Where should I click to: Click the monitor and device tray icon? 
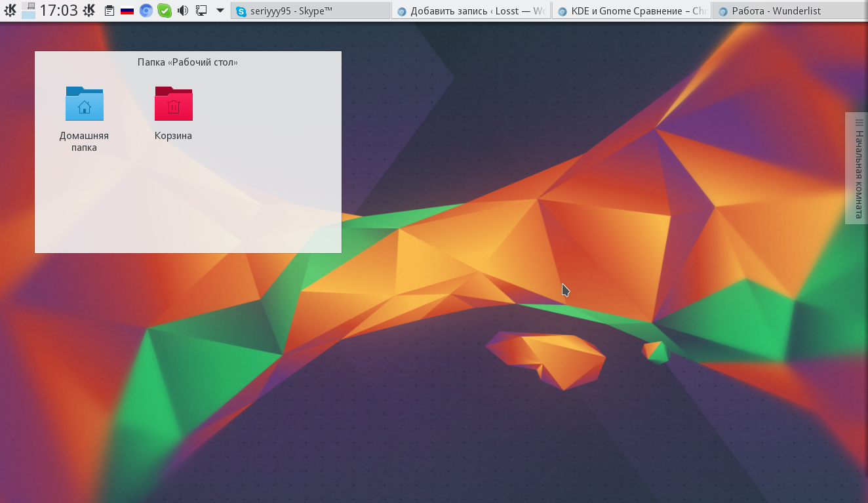coord(201,11)
